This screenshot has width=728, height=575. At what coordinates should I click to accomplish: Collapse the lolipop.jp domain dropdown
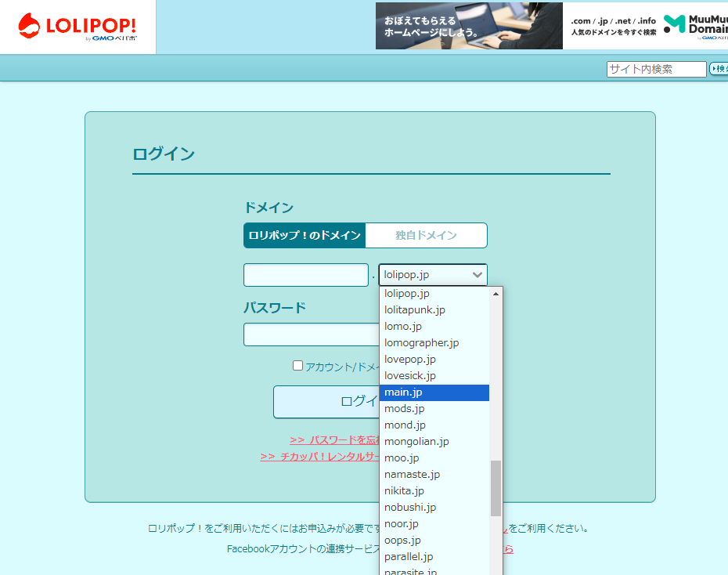click(x=433, y=275)
